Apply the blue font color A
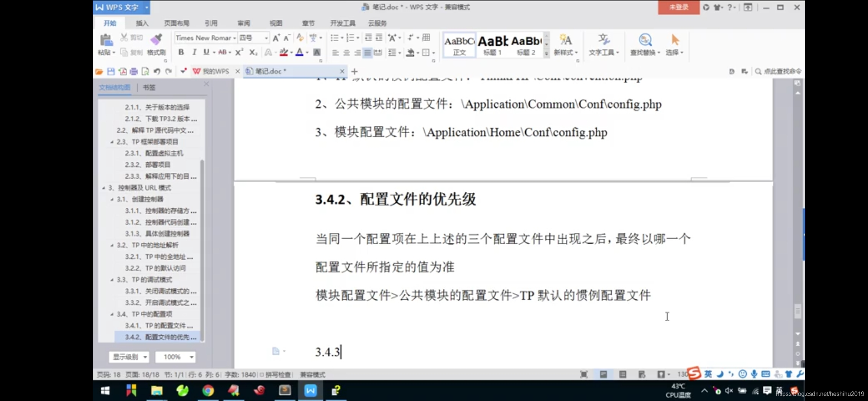 pyautogui.click(x=299, y=52)
